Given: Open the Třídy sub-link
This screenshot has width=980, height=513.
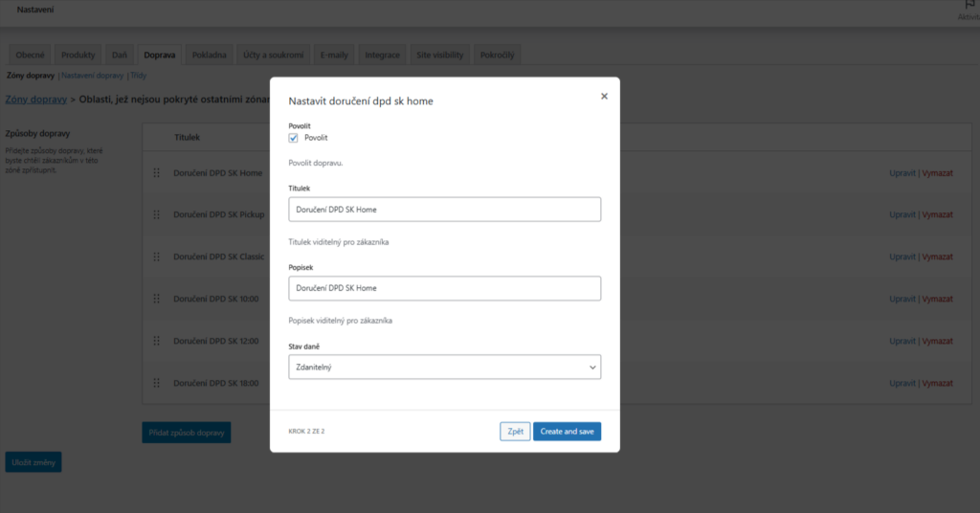Looking at the screenshot, I should [x=138, y=76].
